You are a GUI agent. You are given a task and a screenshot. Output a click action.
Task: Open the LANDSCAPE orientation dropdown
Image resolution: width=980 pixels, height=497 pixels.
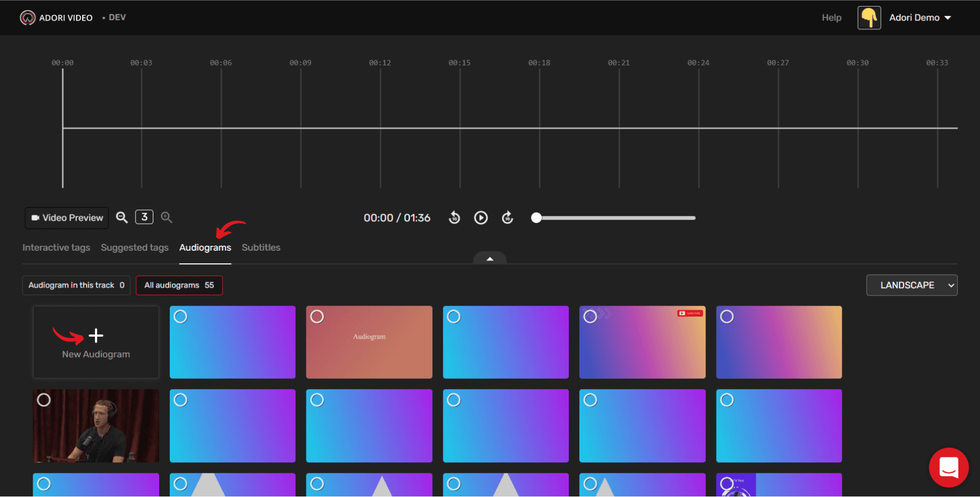coord(911,285)
